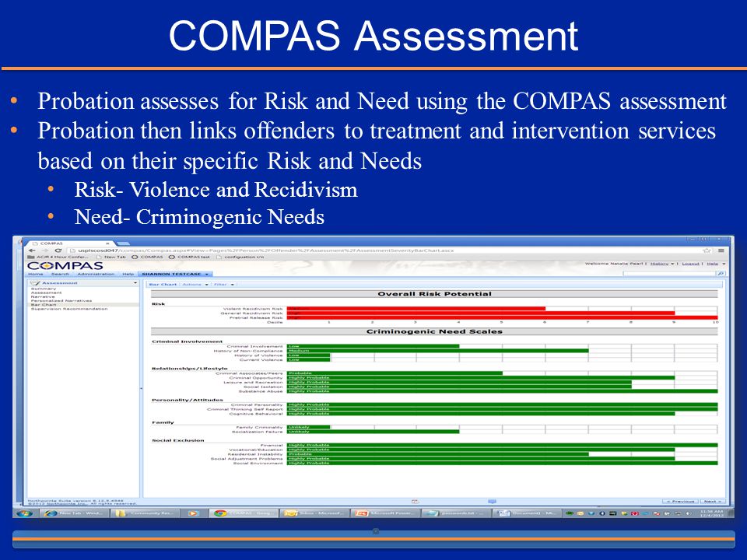Open the History dropdown
747x560 pixels.
[662, 264]
